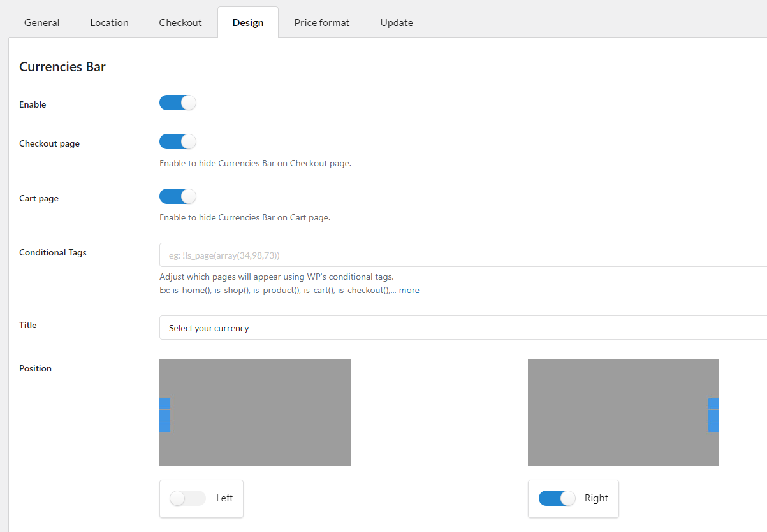This screenshot has width=767, height=532.
Task: Click the 'Right' position label text
Action: coord(596,498)
